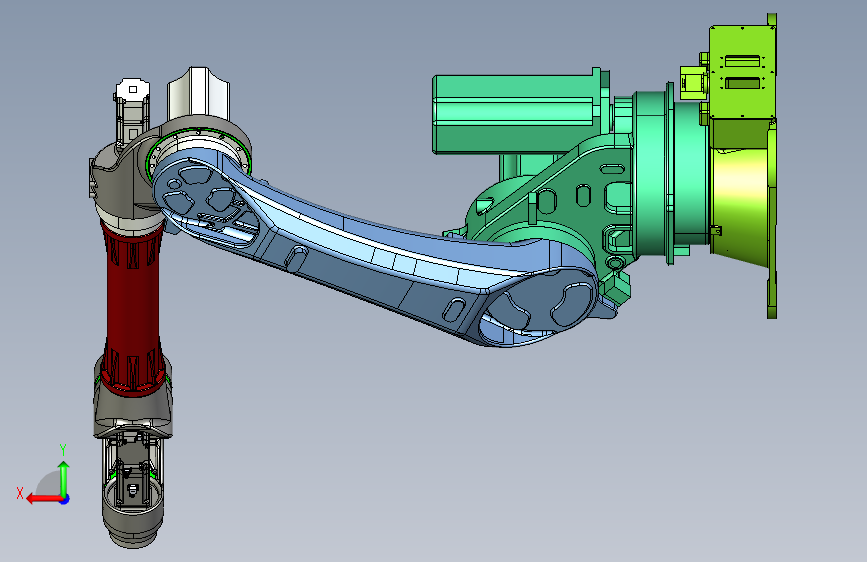This screenshot has height=562, width=867.
Task: Select the small lime connector block
Action: (x=691, y=83)
